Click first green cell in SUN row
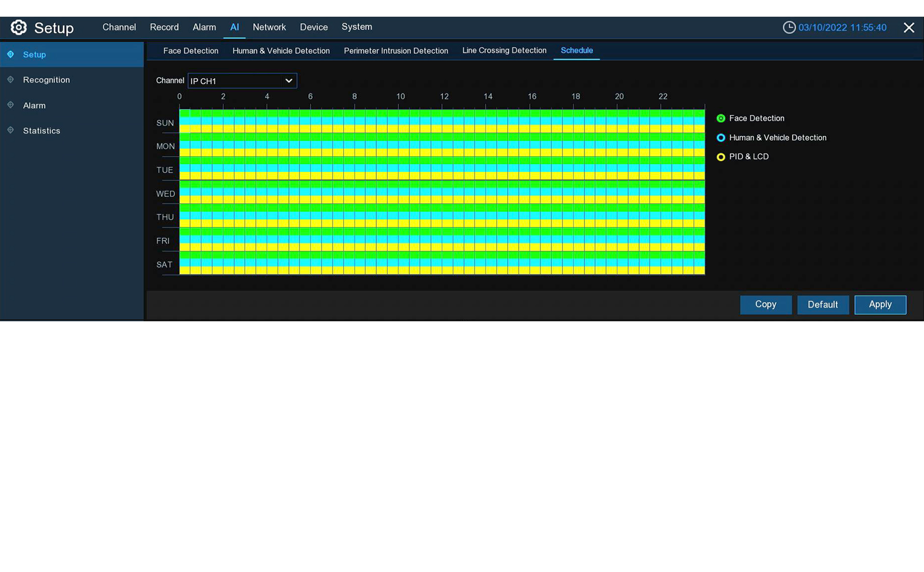Image resolution: width=924 pixels, height=572 pixels. [185, 113]
